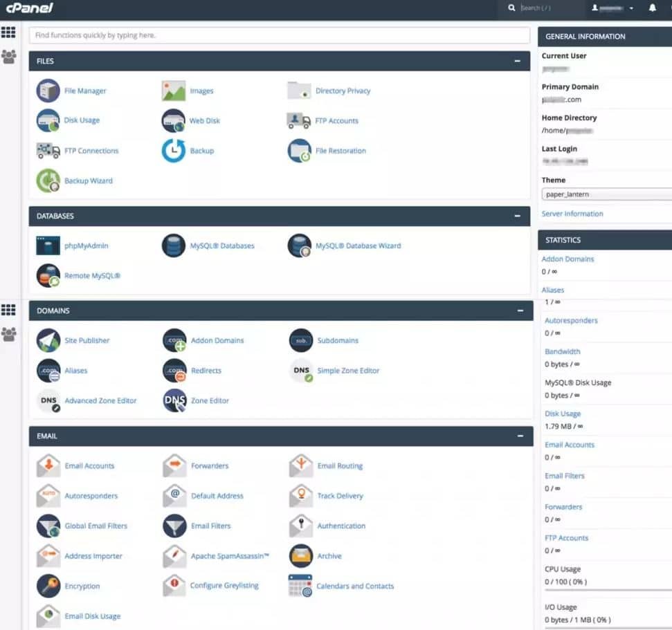Click the Email Filters tool link
Screen dimensions: 672x630
click(210, 526)
